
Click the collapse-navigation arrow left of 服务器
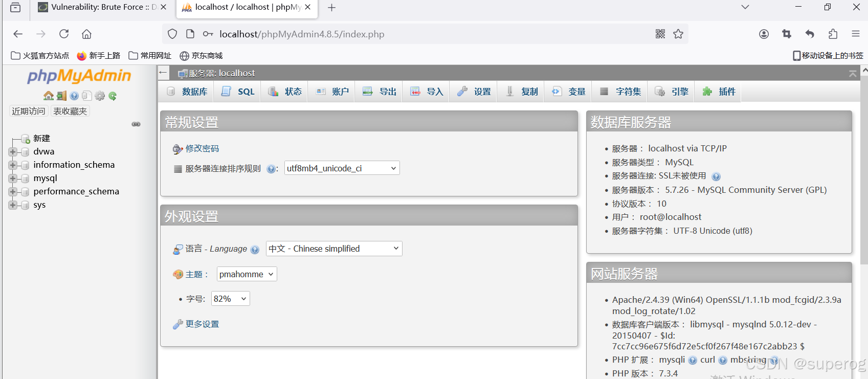pos(163,73)
